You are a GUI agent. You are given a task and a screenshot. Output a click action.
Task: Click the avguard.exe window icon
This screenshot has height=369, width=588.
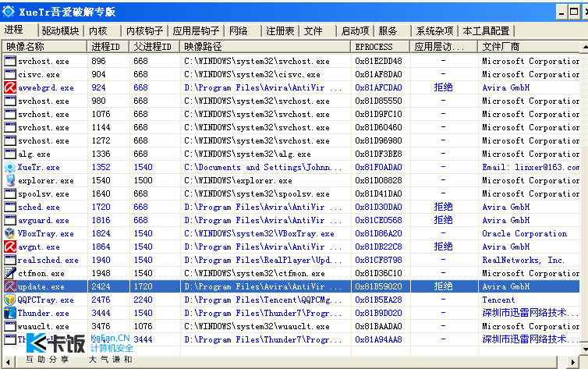click(10, 220)
